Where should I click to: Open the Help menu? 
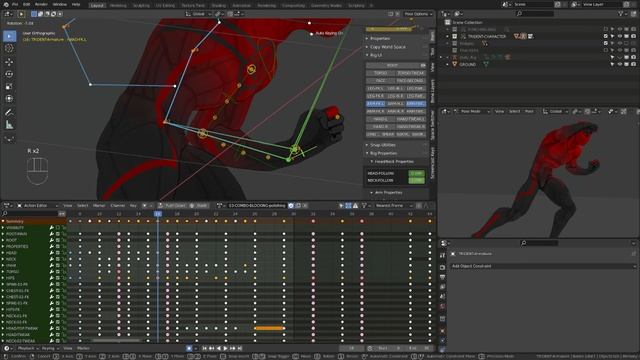point(76,4)
